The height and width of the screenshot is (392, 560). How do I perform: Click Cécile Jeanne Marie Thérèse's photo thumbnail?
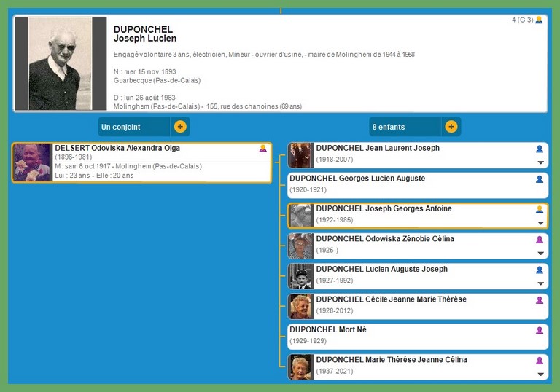click(x=300, y=306)
